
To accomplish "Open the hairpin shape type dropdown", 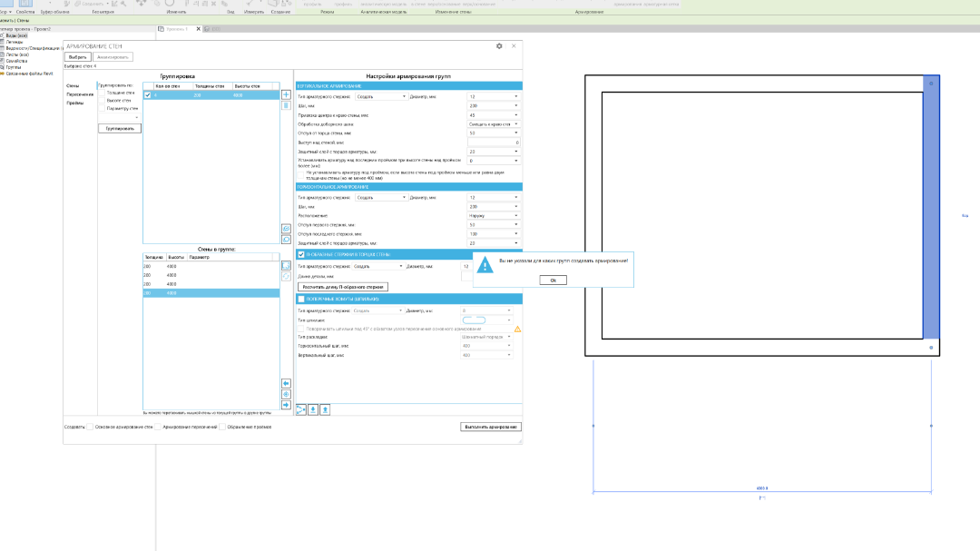I will point(487,320).
